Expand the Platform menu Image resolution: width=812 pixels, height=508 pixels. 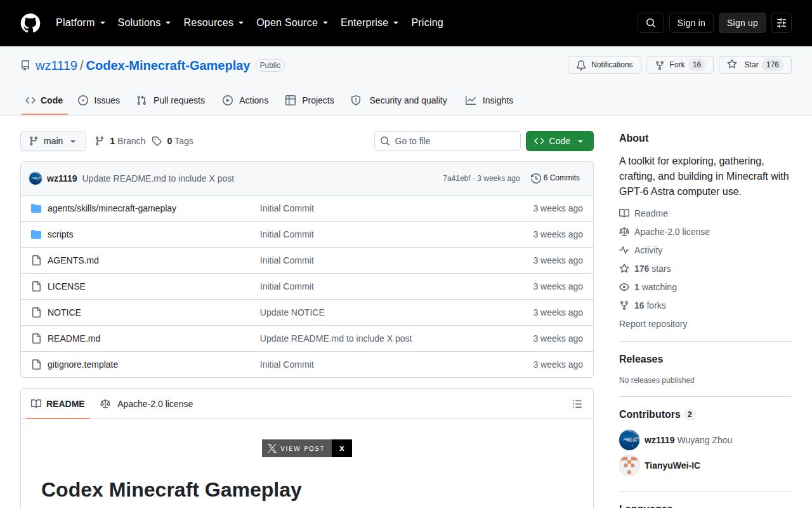pos(80,23)
